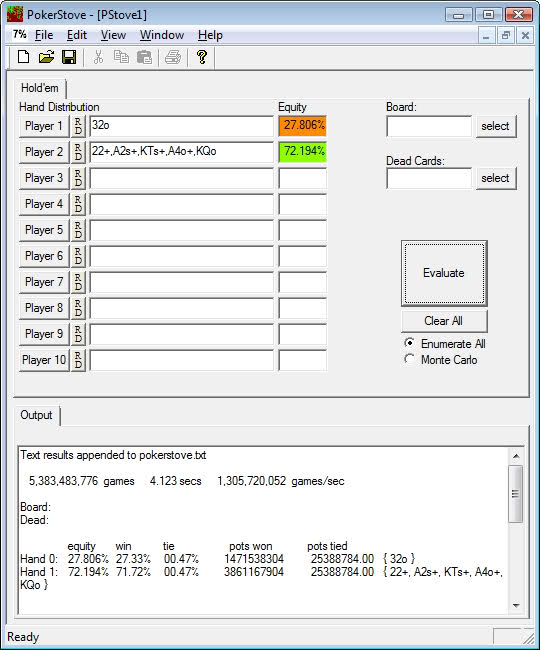Click the 'Ready' status bar text
Viewport: 540px width, 650px height.
[x=23, y=637]
